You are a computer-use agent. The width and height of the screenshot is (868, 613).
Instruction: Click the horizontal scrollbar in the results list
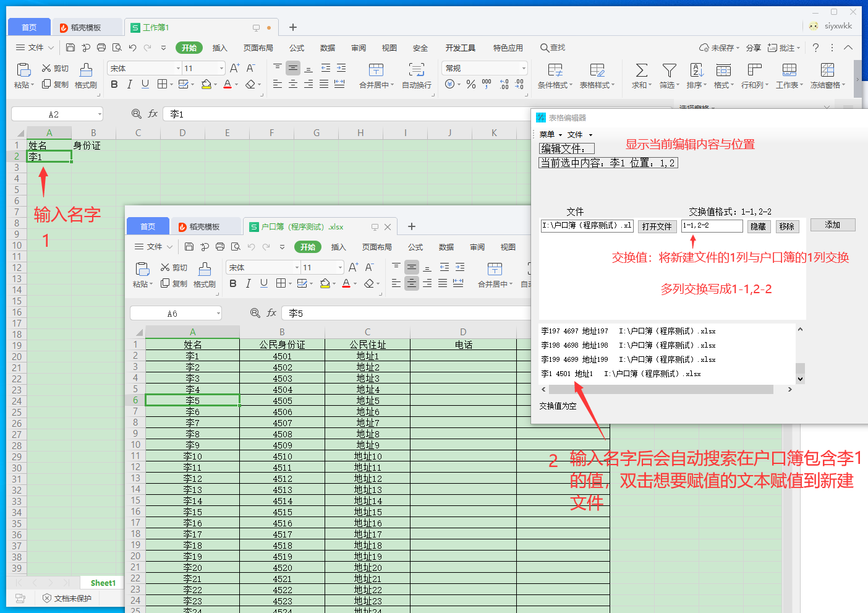[661, 390]
